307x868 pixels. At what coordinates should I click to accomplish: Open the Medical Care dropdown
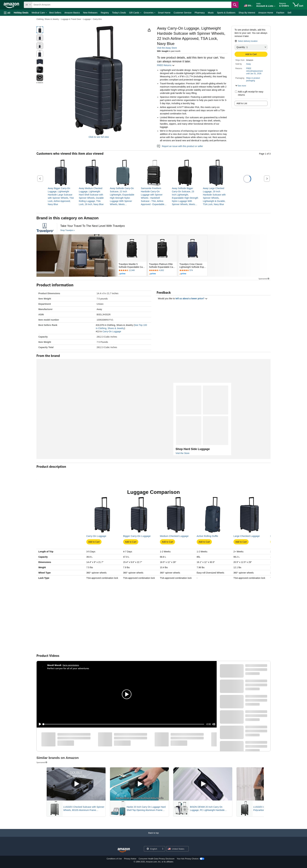point(39,12)
